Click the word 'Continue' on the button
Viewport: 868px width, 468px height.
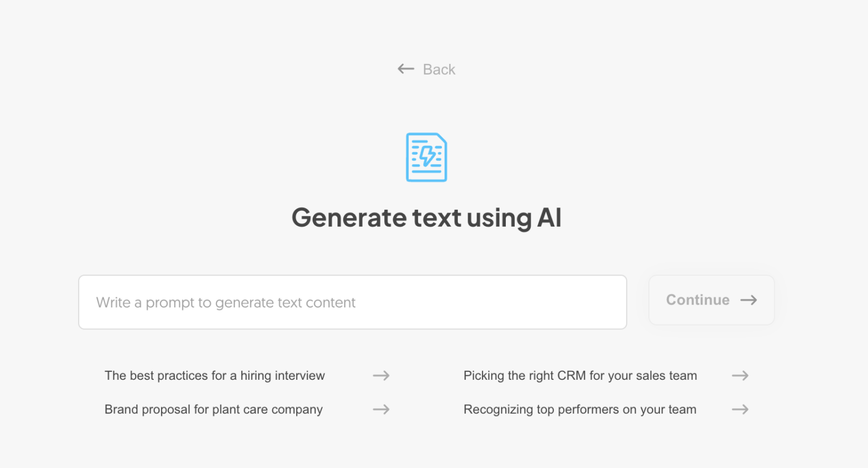(697, 300)
